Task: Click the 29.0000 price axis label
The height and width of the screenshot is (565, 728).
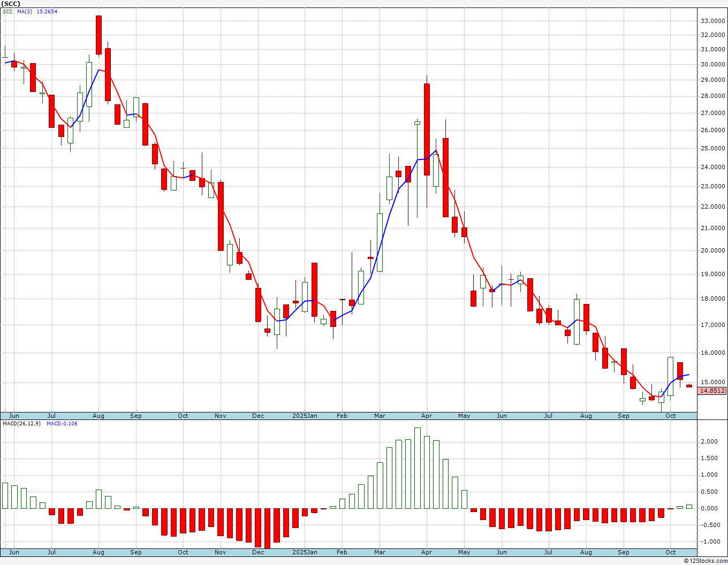Action: pyautogui.click(x=712, y=80)
